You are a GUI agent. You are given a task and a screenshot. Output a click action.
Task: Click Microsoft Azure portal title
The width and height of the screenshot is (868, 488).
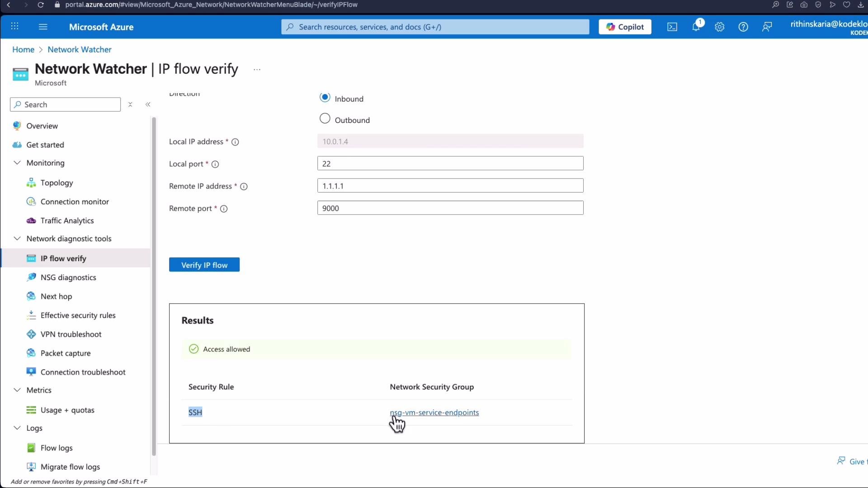101,27
